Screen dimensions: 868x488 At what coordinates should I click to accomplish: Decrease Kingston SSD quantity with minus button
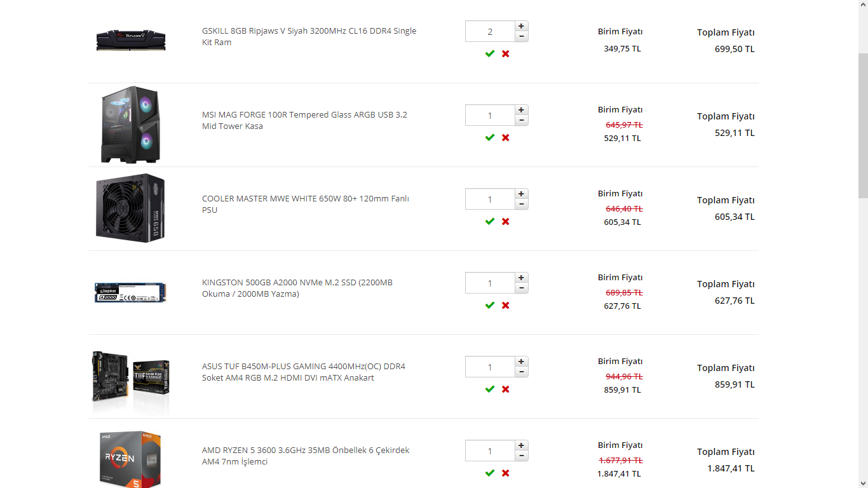(521, 288)
